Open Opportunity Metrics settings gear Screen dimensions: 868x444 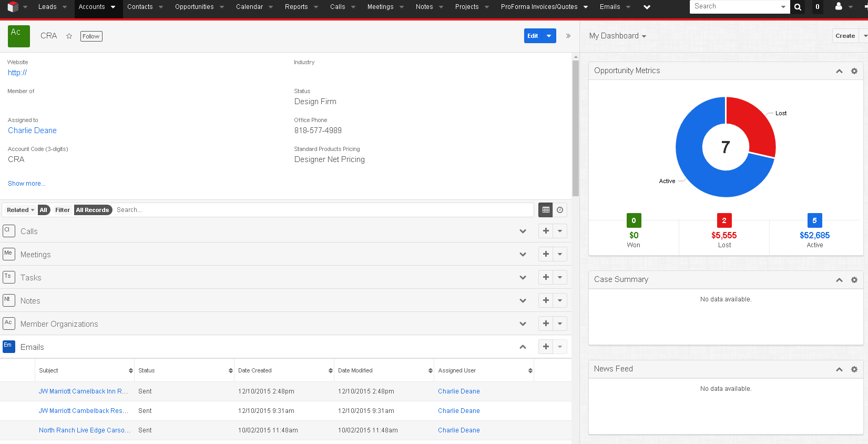(854, 71)
